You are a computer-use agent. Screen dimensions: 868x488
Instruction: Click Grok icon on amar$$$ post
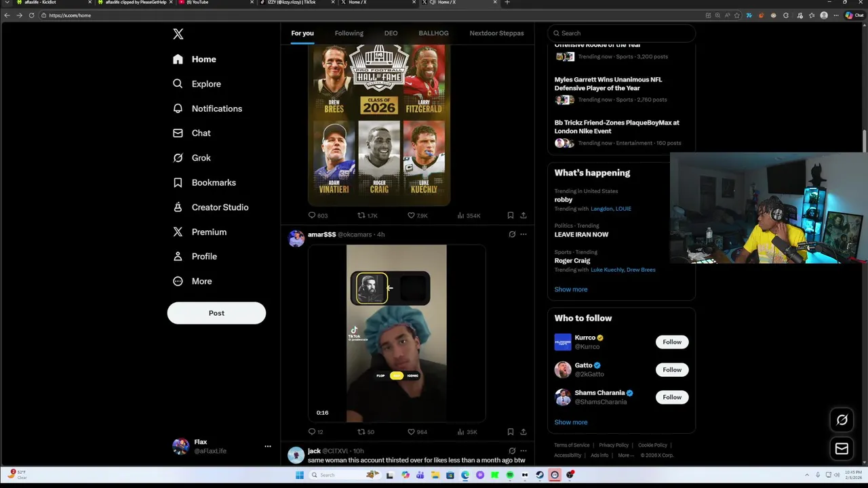coord(512,235)
